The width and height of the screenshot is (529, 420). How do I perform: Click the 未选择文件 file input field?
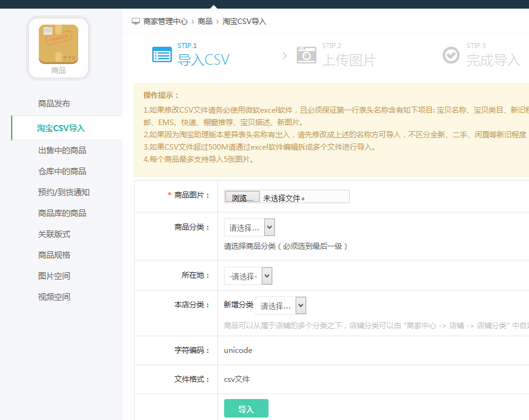tap(305, 197)
